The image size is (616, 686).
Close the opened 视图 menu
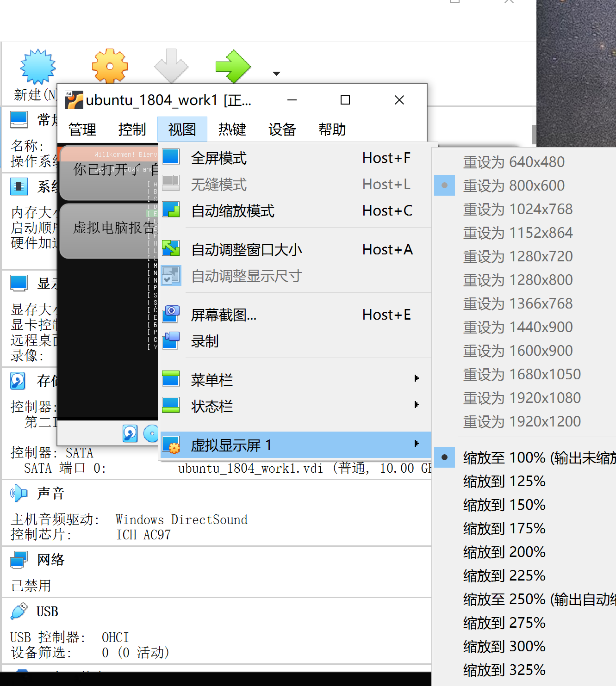click(x=182, y=130)
